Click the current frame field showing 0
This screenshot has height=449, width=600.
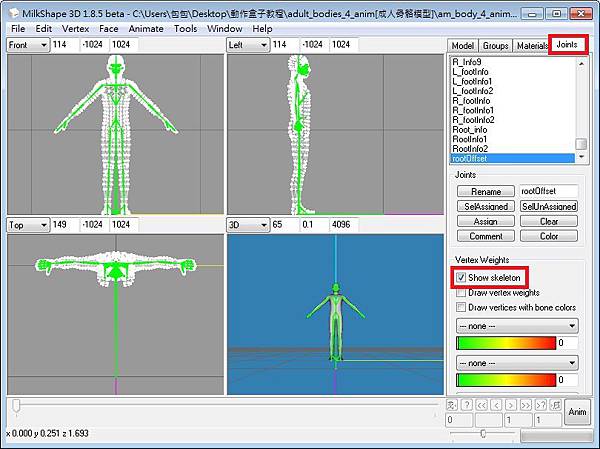point(459,420)
